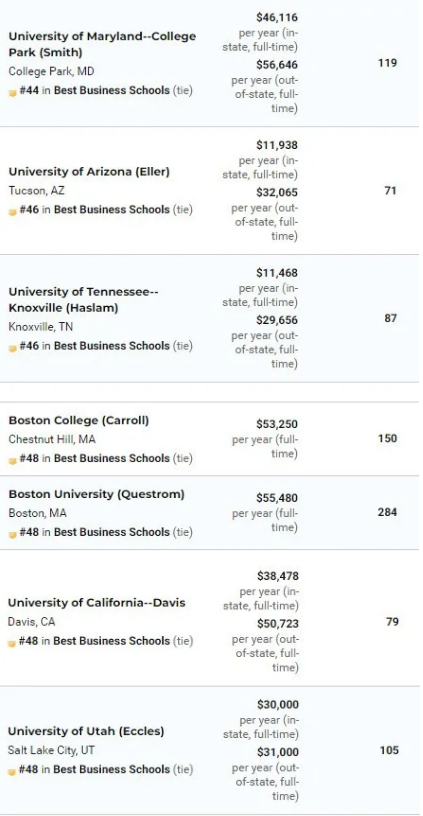Visit Boston University (Questrom) school page

coord(96,494)
